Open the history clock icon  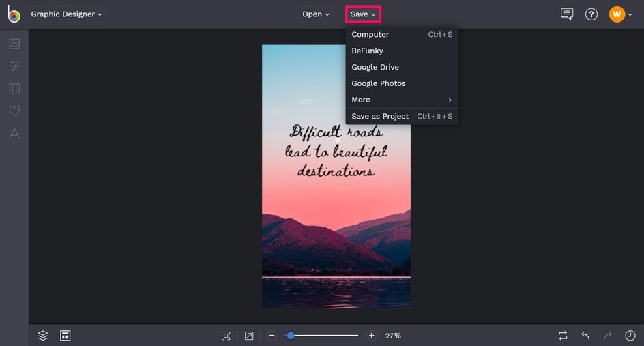630,336
